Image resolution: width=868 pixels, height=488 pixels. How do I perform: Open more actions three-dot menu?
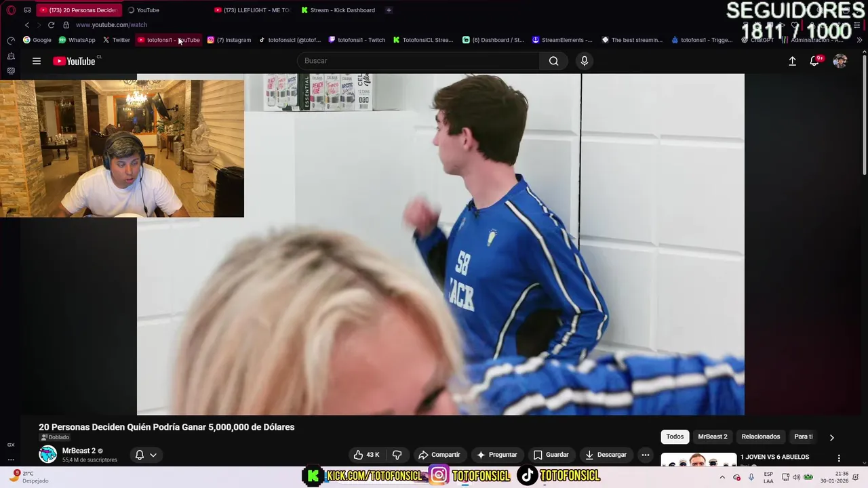tap(646, 455)
